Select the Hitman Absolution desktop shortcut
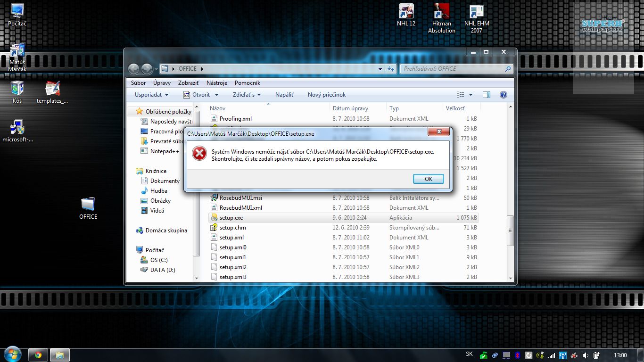This screenshot has width=644, height=362. click(442, 18)
